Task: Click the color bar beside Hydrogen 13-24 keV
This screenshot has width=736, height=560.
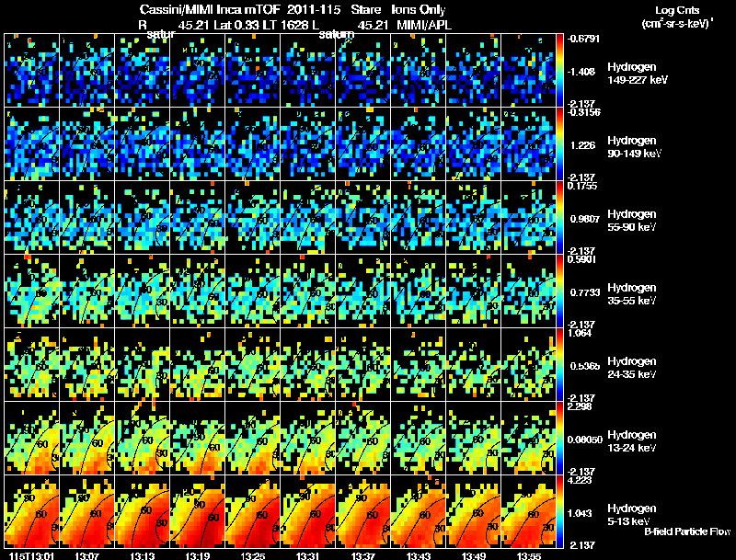Action: tap(559, 438)
